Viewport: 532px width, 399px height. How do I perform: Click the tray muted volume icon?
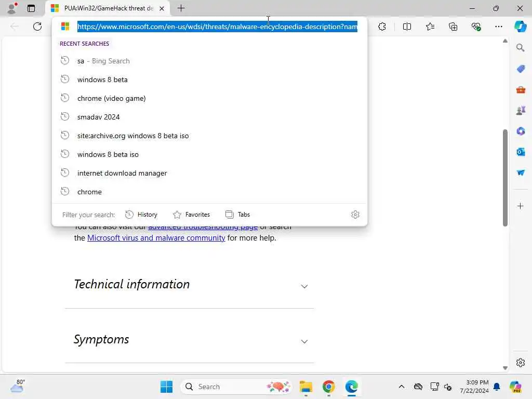tap(448, 387)
